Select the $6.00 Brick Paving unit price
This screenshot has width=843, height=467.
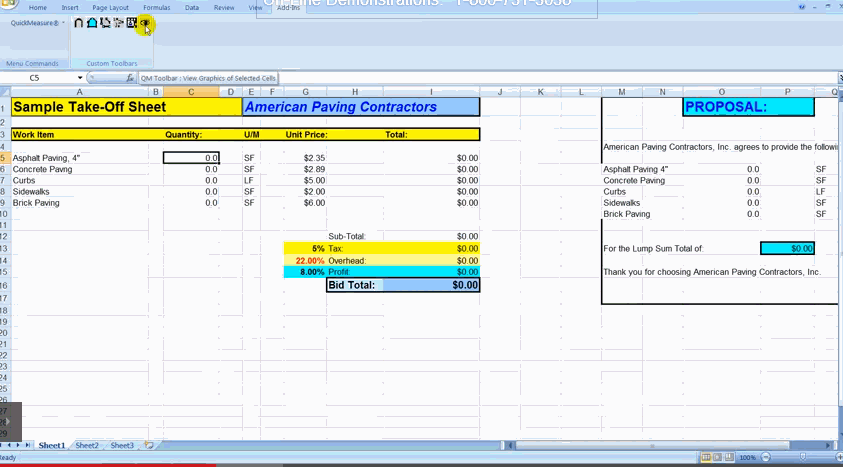(x=305, y=203)
